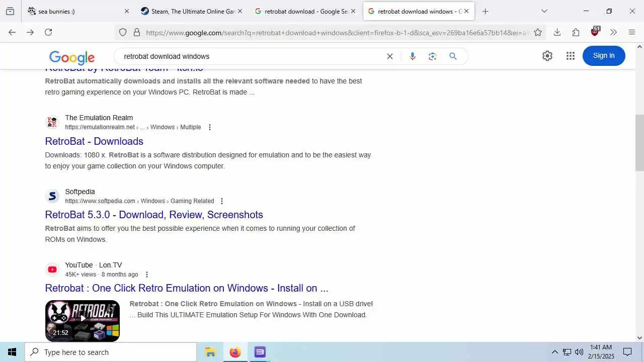Click the Softpedia site favicon
This screenshot has width=644, height=362.
tap(52, 196)
